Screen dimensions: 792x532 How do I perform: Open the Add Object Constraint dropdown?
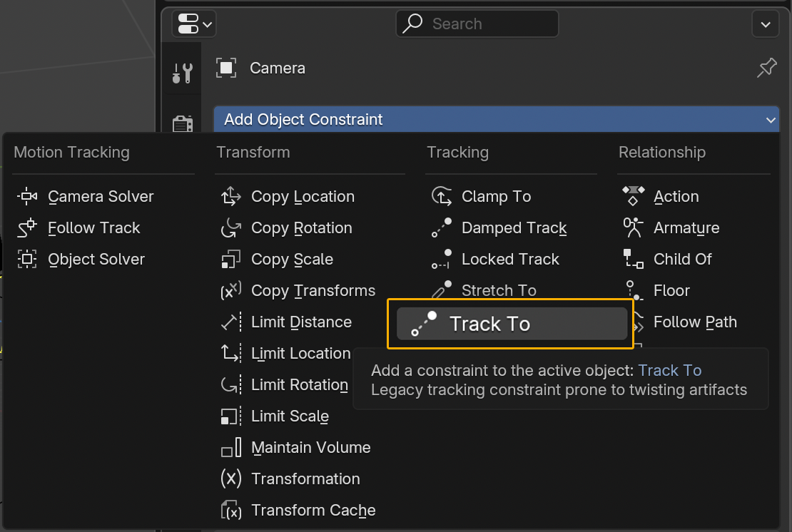496,120
